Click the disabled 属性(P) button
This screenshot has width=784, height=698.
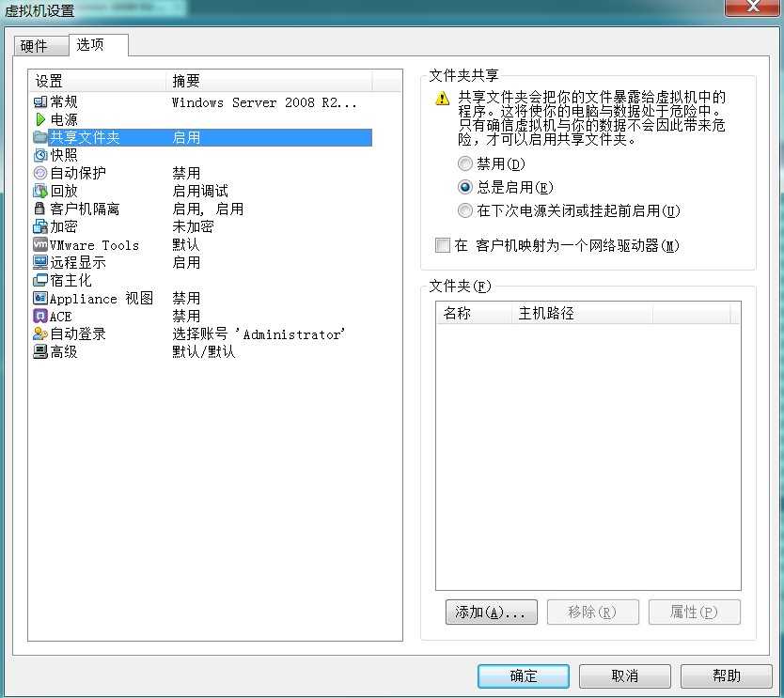pyautogui.click(x=694, y=613)
